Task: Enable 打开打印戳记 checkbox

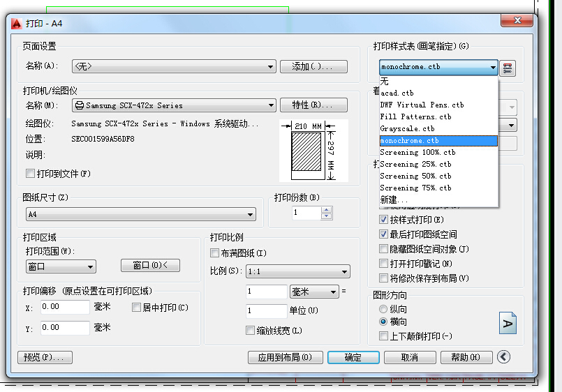Action: (383, 264)
